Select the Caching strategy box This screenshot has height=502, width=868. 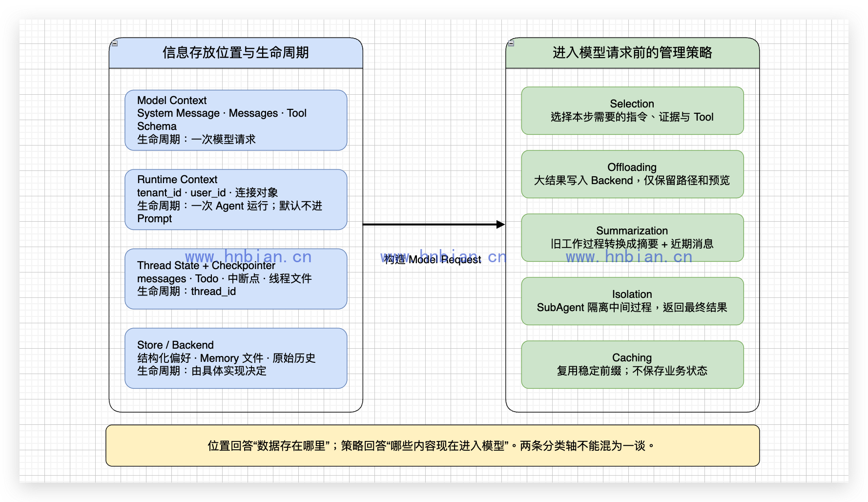tap(632, 364)
